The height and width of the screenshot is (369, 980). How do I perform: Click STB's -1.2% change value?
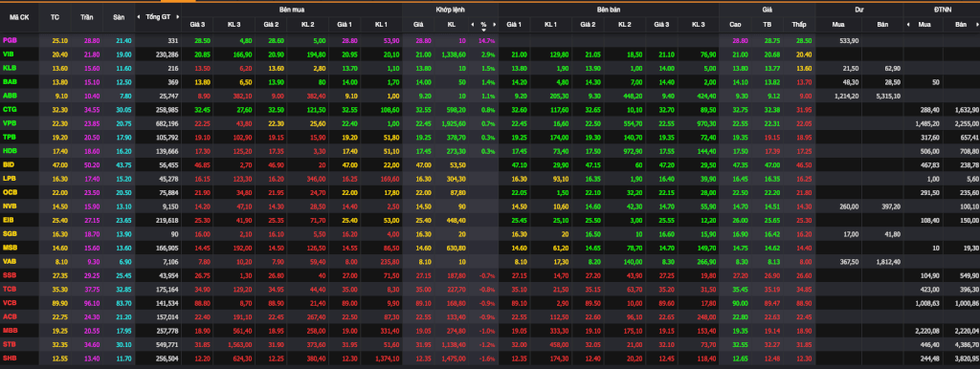point(487,344)
